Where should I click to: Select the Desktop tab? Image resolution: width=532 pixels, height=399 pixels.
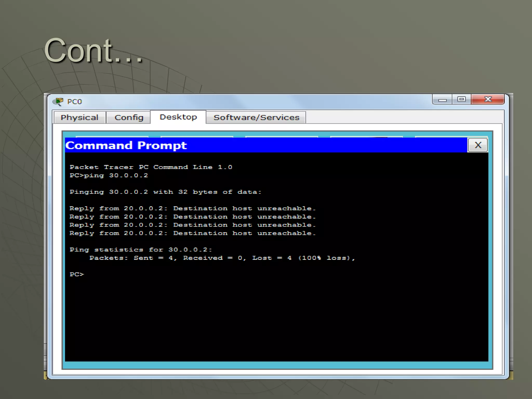tap(178, 117)
